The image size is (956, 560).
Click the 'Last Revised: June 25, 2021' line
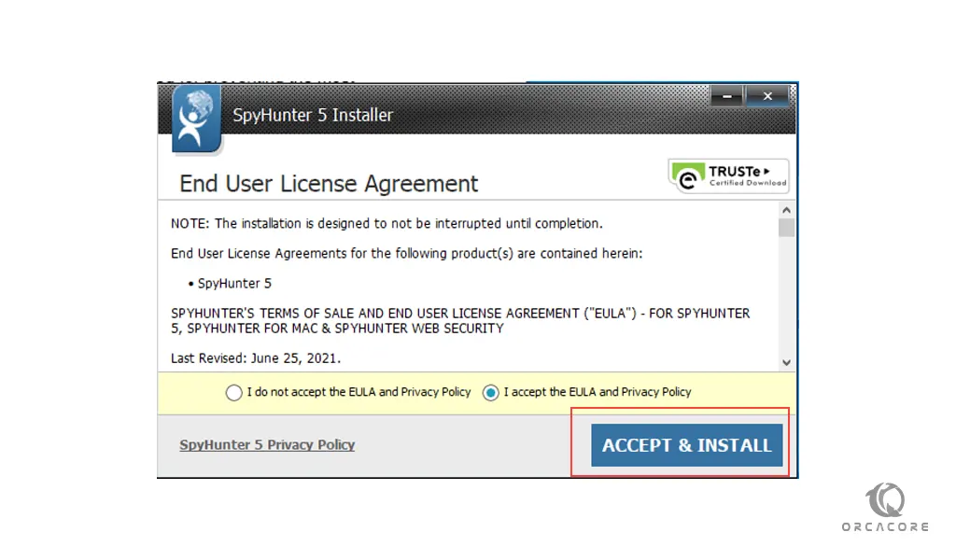256,358
